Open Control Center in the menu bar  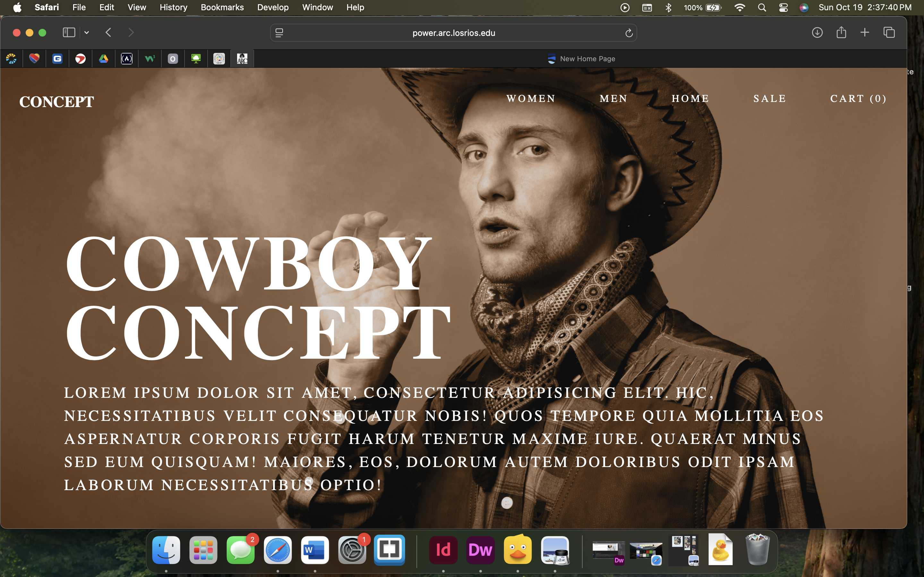[x=783, y=8]
